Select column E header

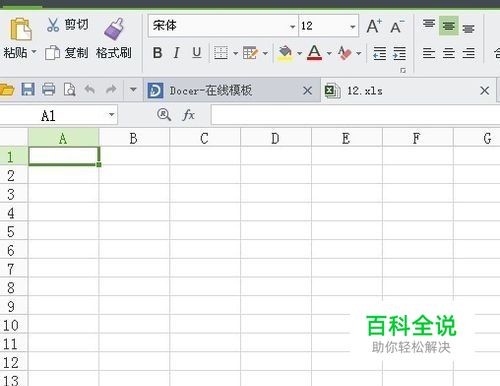click(347, 138)
